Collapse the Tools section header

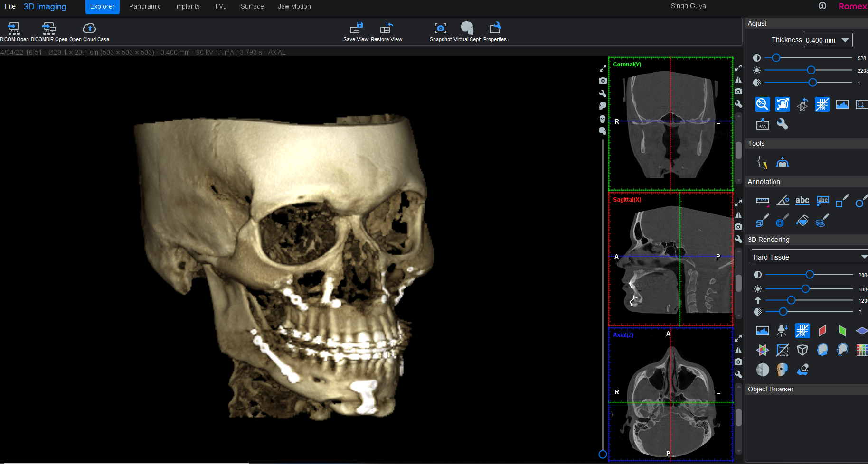coord(806,143)
